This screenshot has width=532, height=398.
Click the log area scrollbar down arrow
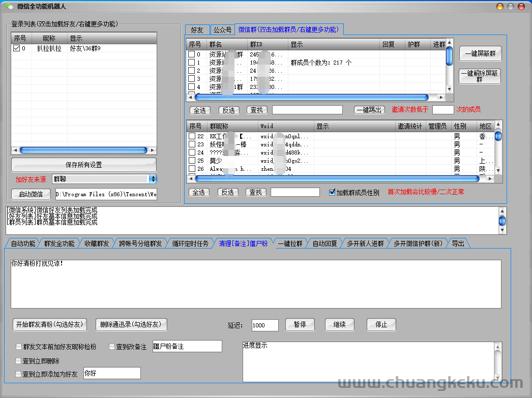(502, 231)
